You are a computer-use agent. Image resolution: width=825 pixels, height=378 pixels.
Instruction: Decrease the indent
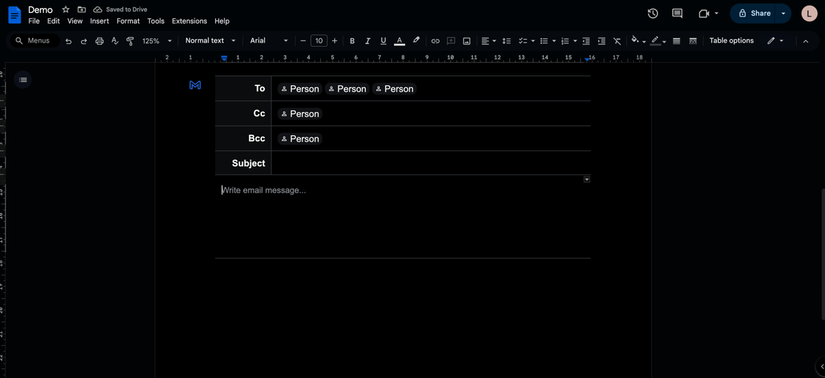[586, 41]
